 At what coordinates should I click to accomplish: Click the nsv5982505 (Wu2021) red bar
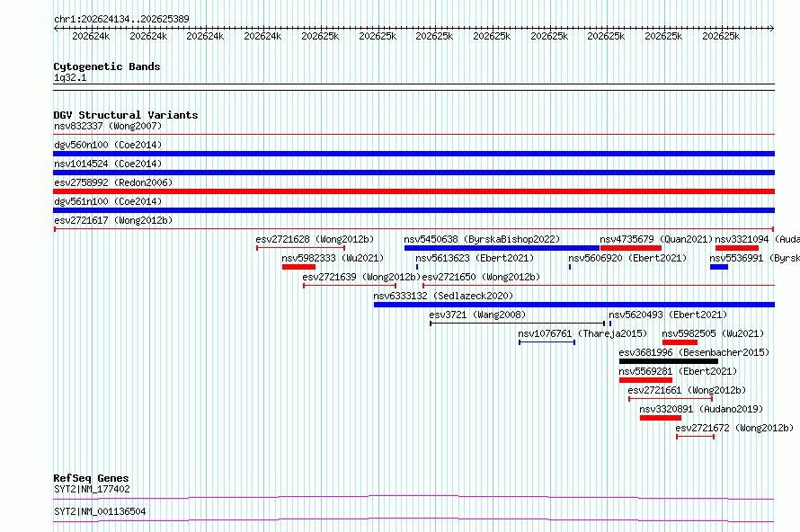pos(680,342)
